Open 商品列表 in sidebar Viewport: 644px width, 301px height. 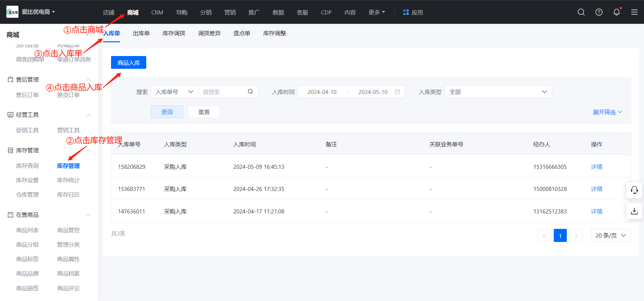coord(28,230)
